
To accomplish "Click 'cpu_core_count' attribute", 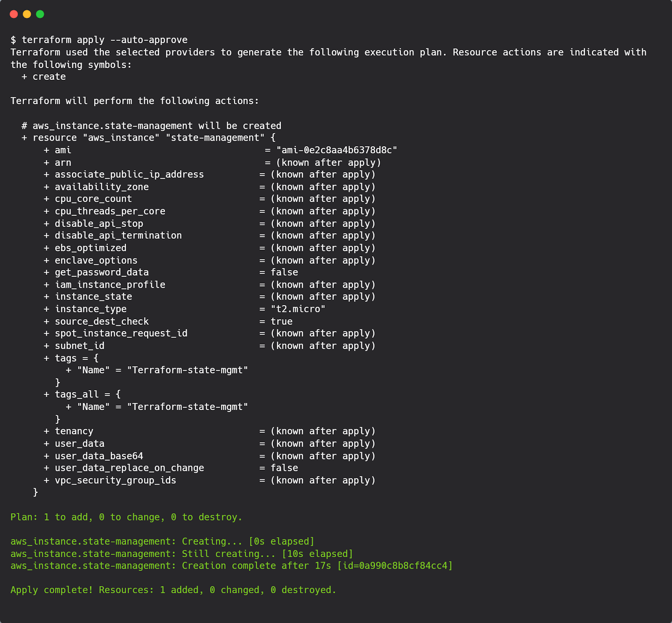I will (x=93, y=199).
